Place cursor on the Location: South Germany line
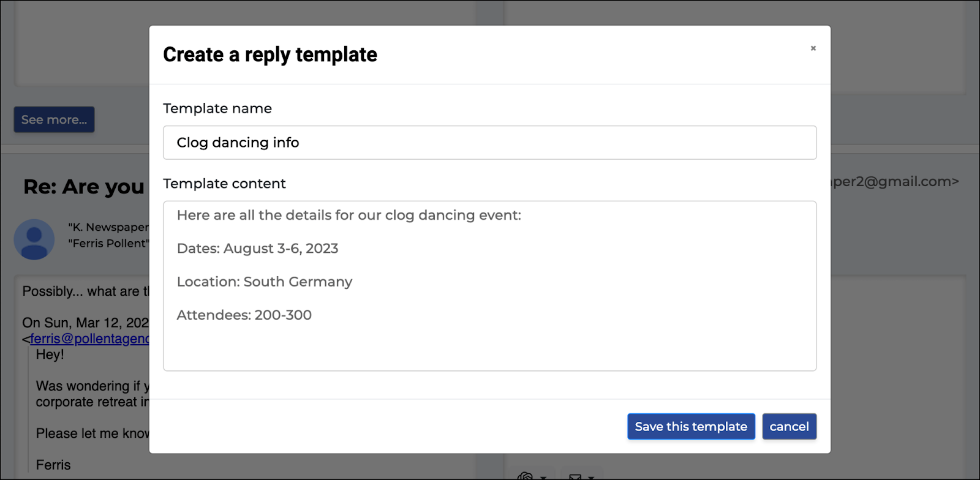 point(265,282)
